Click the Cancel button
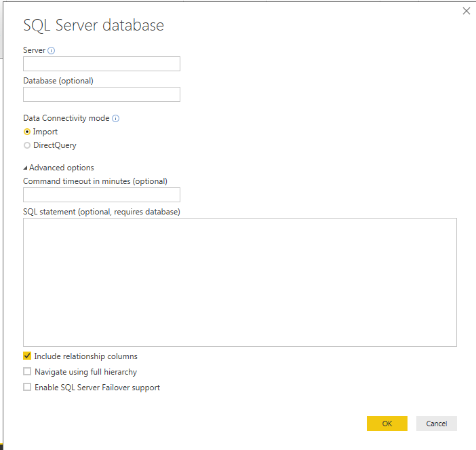 pyautogui.click(x=436, y=424)
